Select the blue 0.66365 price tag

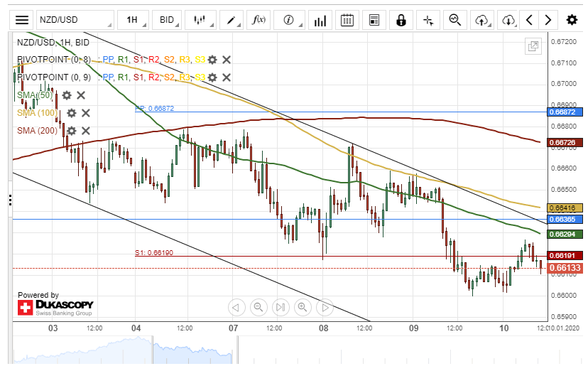pyautogui.click(x=565, y=219)
